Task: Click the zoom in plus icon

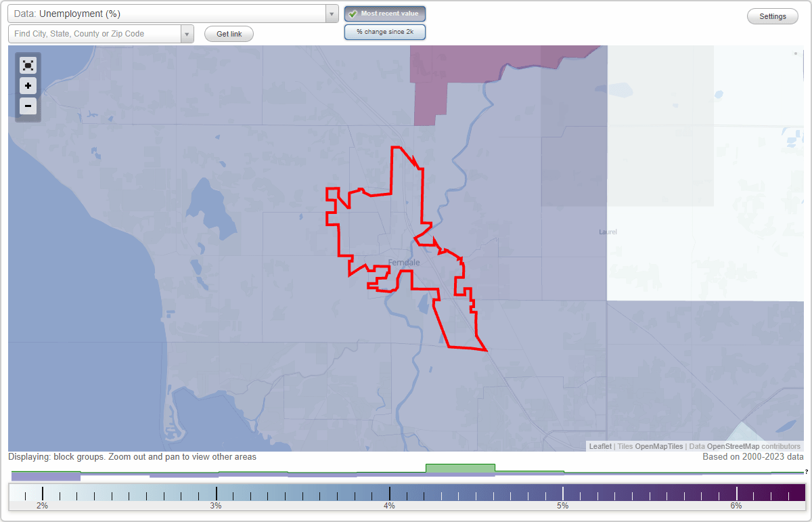Action: tap(28, 86)
